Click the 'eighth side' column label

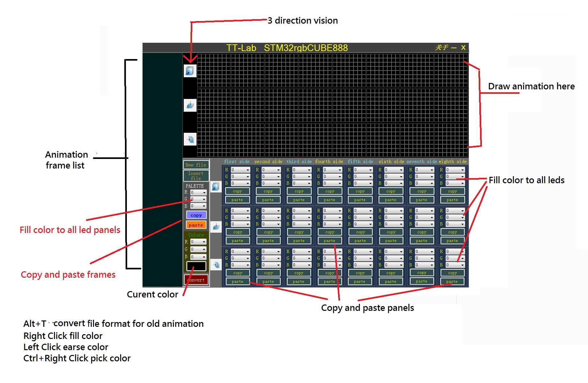tap(453, 161)
